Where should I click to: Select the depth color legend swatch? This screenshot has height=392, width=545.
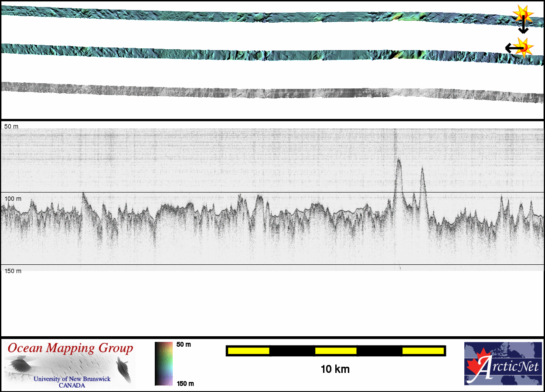click(163, 364)
